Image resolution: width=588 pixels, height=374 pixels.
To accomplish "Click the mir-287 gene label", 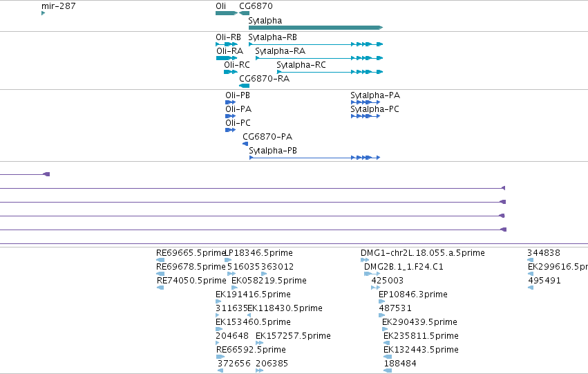I will click(59, 6).
